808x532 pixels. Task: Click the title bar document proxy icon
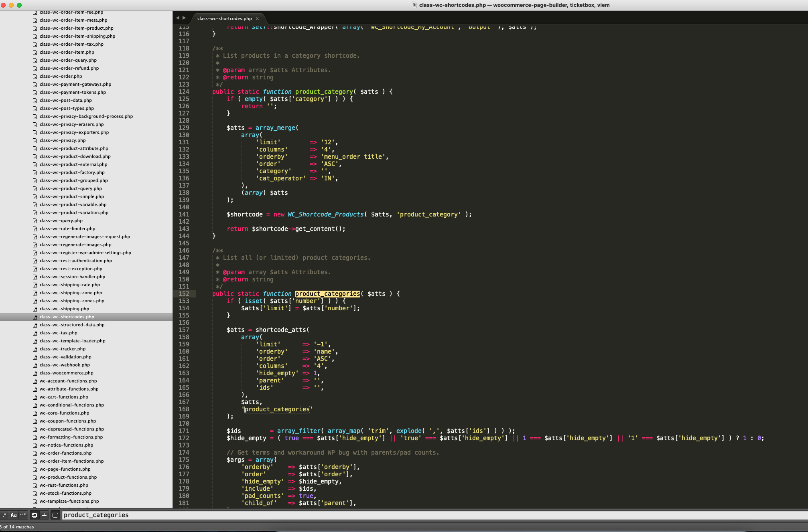[x=414, y=5]
